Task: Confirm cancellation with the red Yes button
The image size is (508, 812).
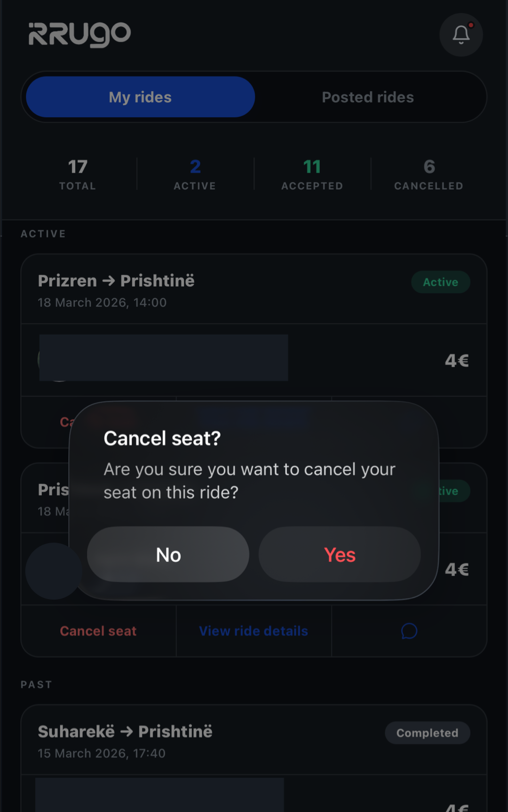Action: pos(340,554)
